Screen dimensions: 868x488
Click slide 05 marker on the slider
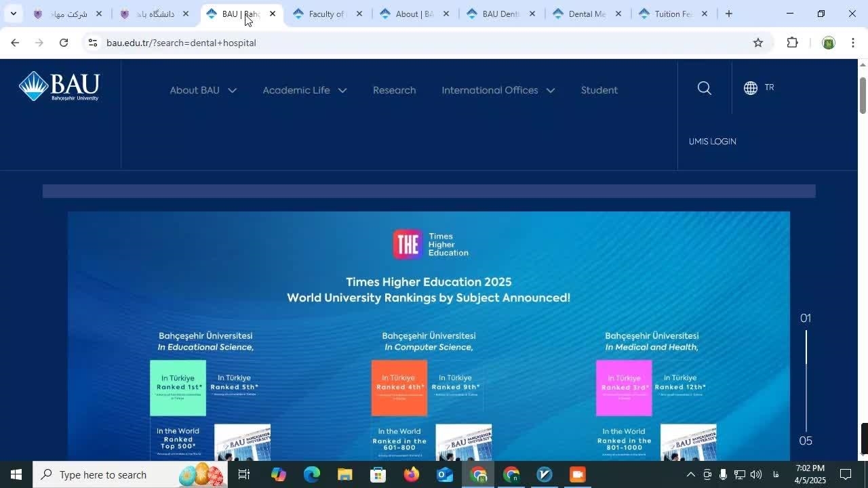click(805, 441)
